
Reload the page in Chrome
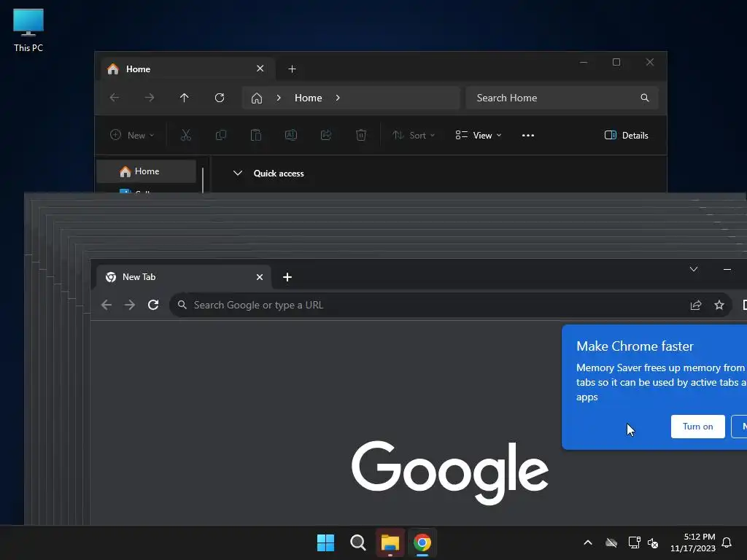tap(153, 305)
